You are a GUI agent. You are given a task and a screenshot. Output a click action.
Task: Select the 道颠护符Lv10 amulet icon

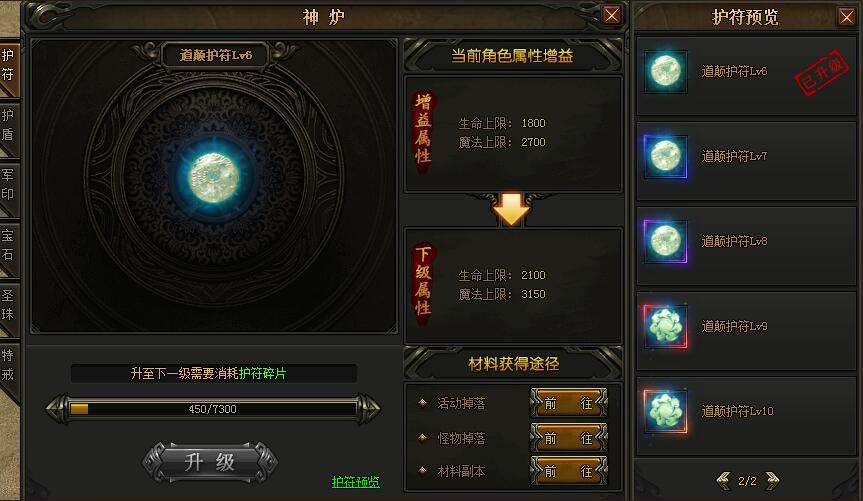point(665,411)
